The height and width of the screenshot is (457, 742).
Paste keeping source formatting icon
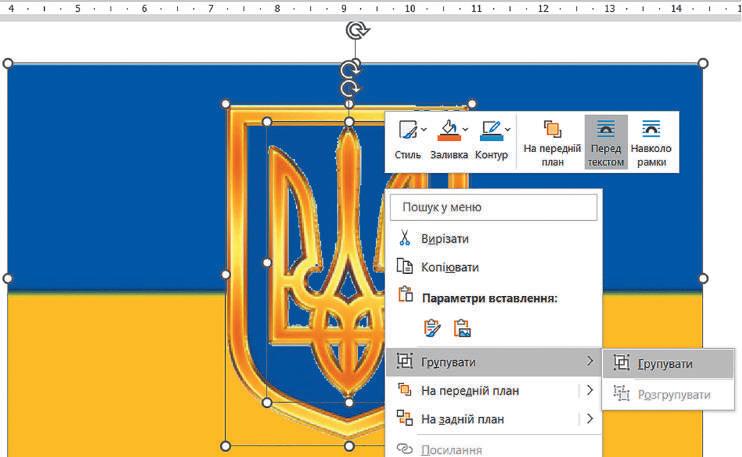pos(432,328)
